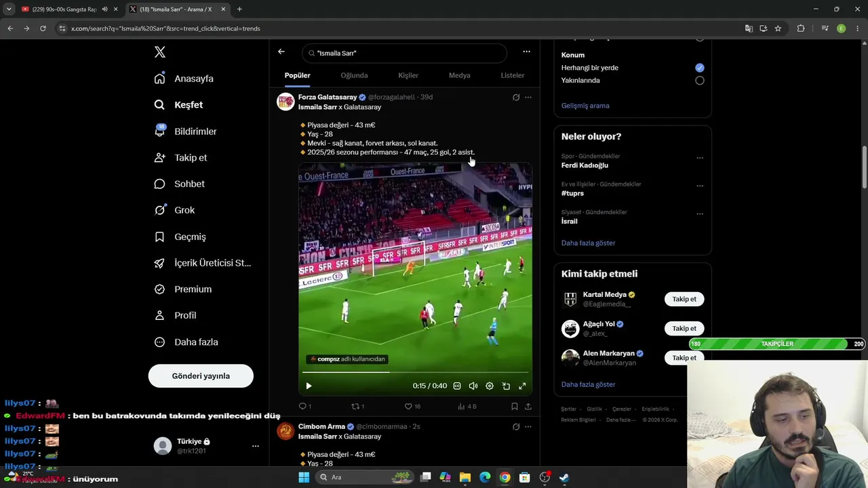Switch to Kişiler tab
The width and height of the screenshot is (868, 488).
[x=408, y=76]
